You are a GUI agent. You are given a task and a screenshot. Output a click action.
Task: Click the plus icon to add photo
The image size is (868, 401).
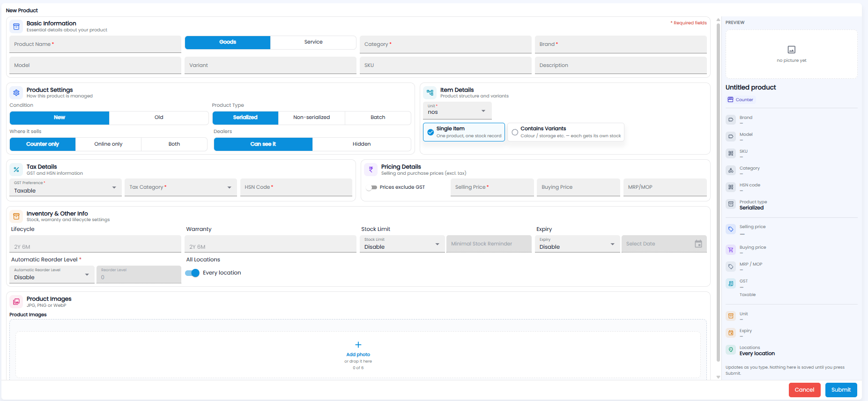pos(358,345)
